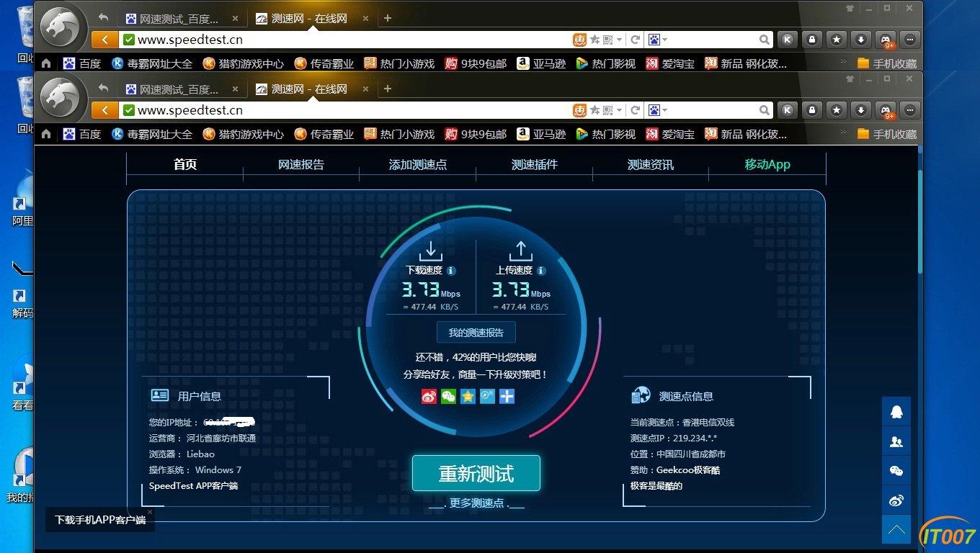Share result via Qzone star icon
The width and height of the screenshot is (980, 553).
(468, 396)
